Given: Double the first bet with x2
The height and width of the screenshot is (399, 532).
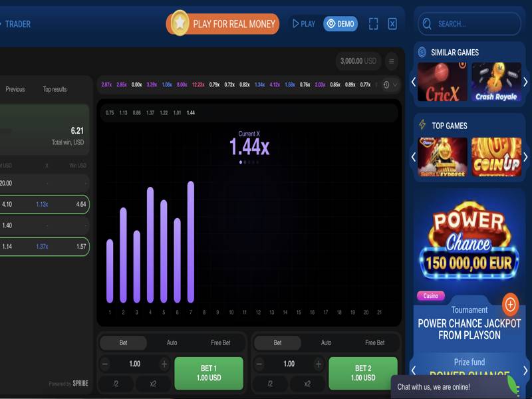Looking at the screenshot, I should pyautogui.click(x=153, y=384).
